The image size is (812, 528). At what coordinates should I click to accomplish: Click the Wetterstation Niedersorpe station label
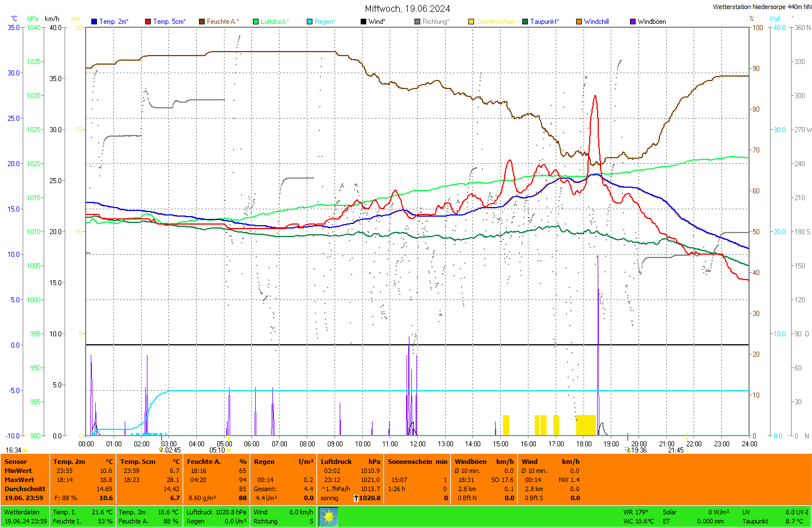(x=762, y=7)
